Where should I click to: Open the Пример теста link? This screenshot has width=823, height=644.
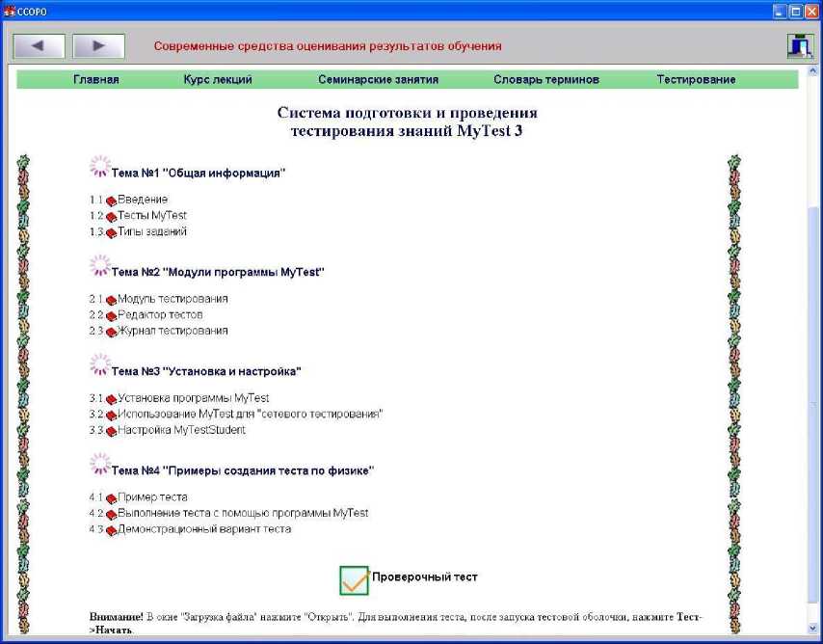pyautogui.click(x=152, y=497)
